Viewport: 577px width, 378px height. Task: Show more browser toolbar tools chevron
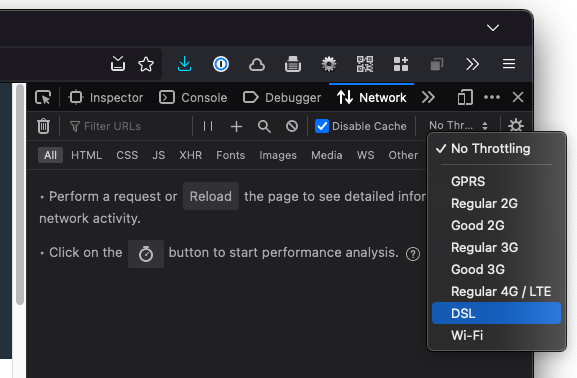tap(472, 64)
